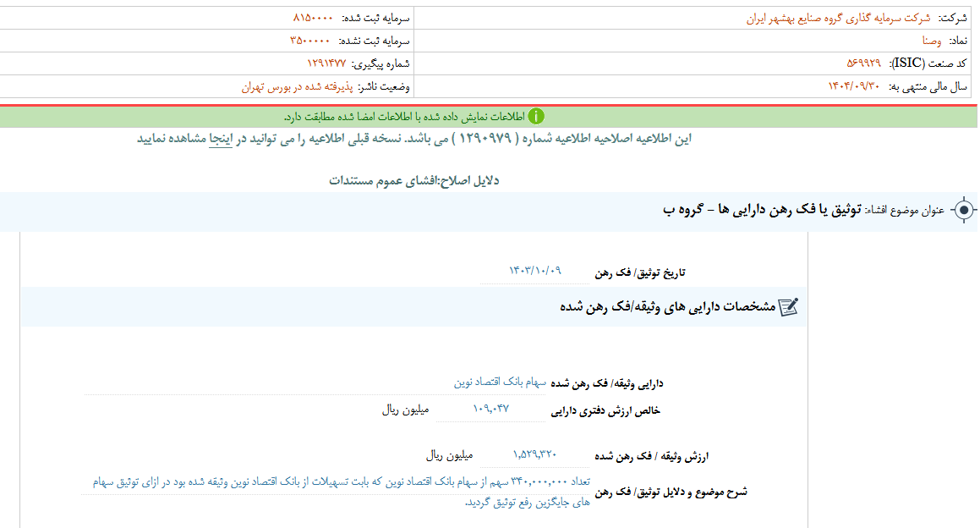The image size is (980, 528).
Task: Click the green info icon in the notice bar
Action: click(536, 117)
